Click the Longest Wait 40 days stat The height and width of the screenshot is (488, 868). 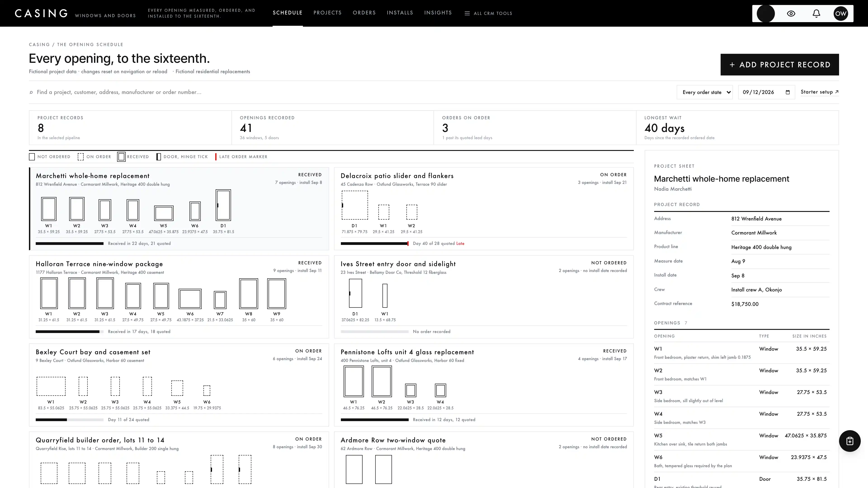(x=737, y=128)
